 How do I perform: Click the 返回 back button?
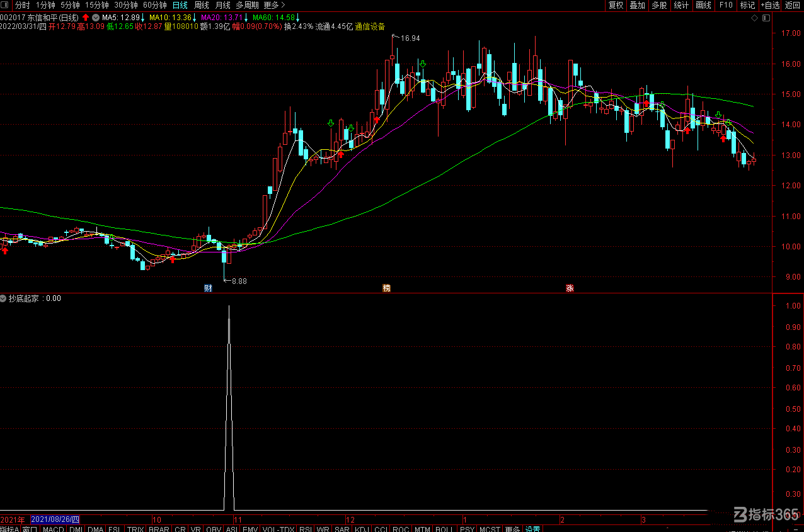click(x=793, y=5)
